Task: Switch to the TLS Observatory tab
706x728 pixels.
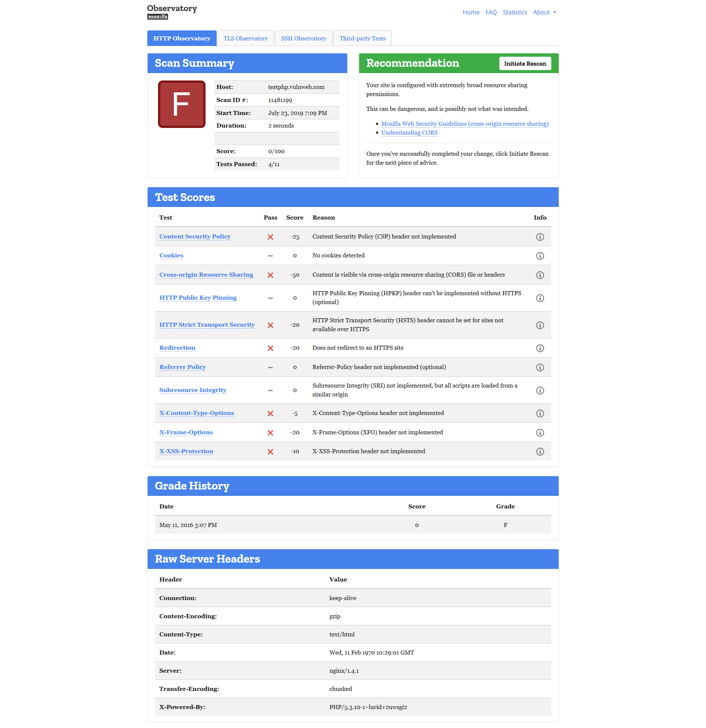Action: [246, 38]
